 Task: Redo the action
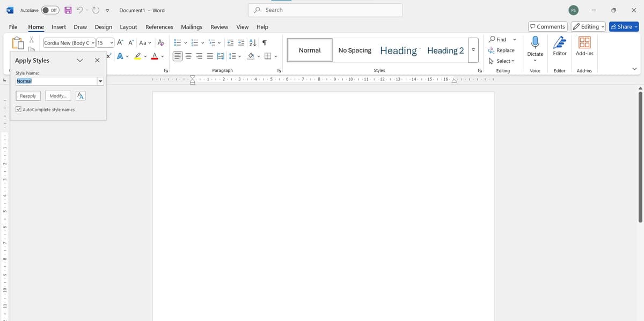(x=96, y=10)
